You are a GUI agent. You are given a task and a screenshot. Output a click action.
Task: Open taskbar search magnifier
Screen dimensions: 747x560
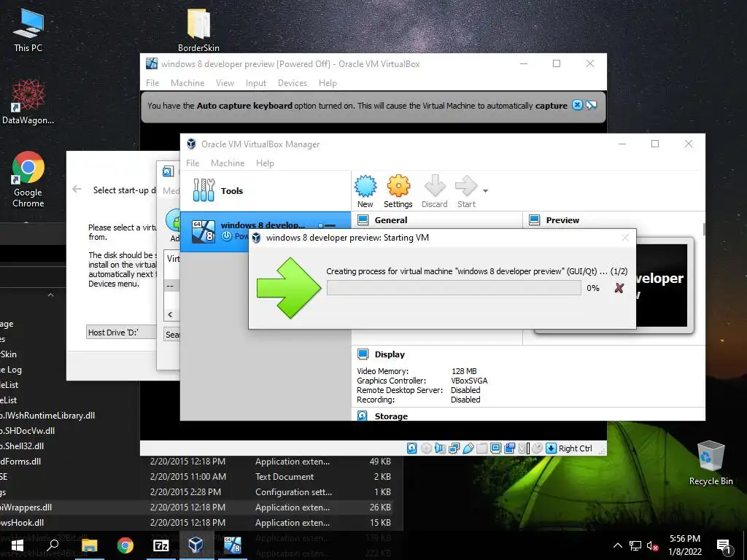coord(53,545)
